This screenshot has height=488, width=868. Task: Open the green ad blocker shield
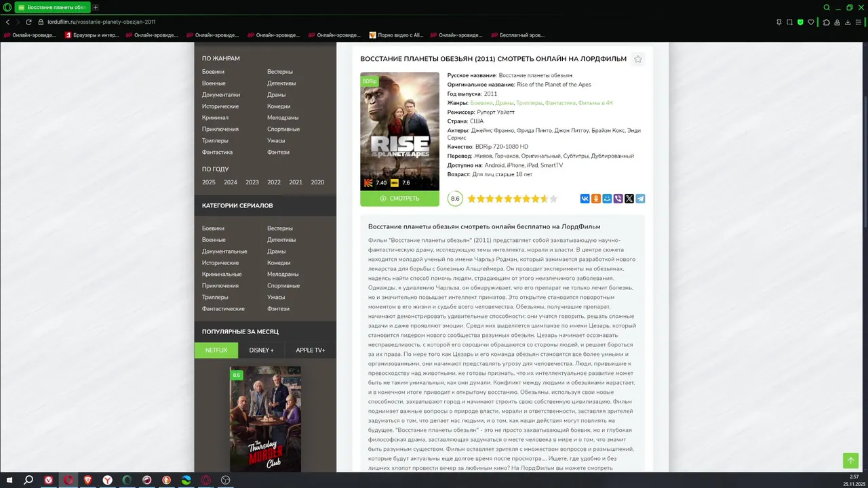[801, 22]
